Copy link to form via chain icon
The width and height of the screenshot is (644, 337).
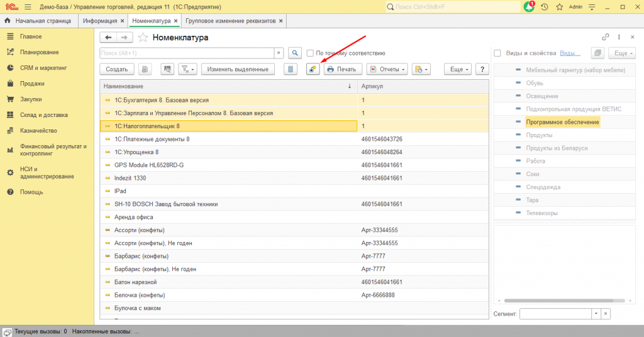606,37
